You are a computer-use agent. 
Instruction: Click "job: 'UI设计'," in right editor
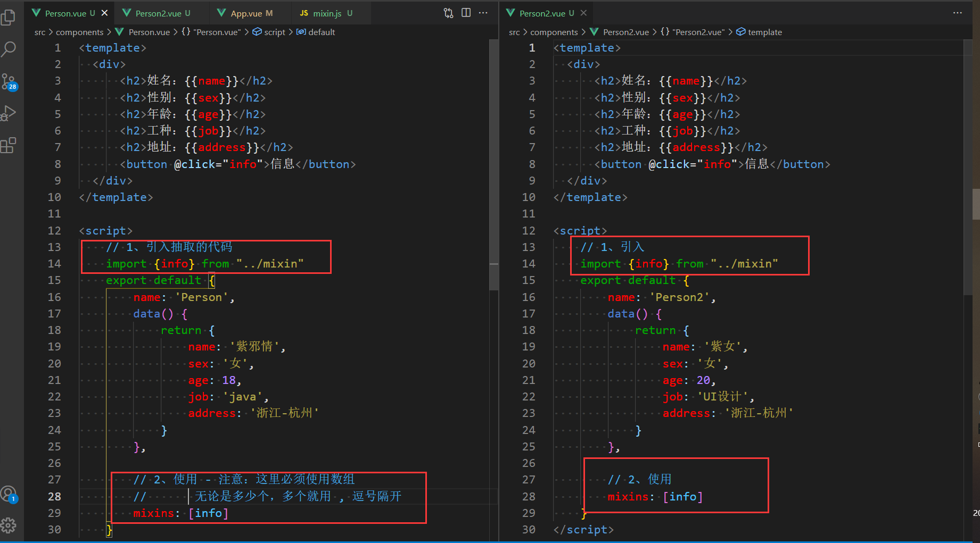pyautogui.click(x=709, y=397)
